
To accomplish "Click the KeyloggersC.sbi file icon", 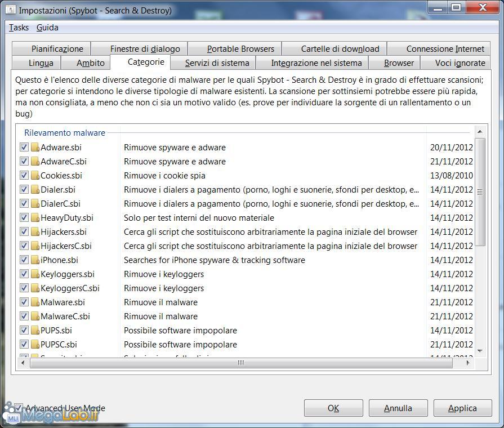I will 35,288.
